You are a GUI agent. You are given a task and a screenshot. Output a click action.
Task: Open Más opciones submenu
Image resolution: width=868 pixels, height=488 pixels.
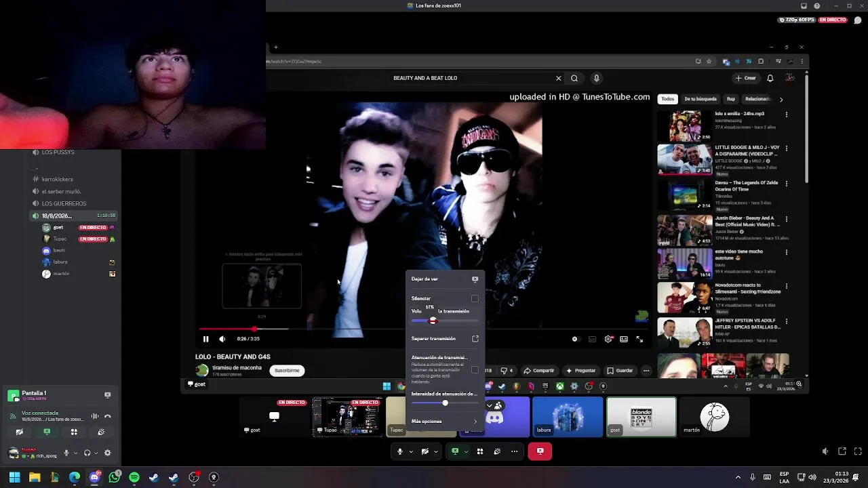click(x=444, y=422)
